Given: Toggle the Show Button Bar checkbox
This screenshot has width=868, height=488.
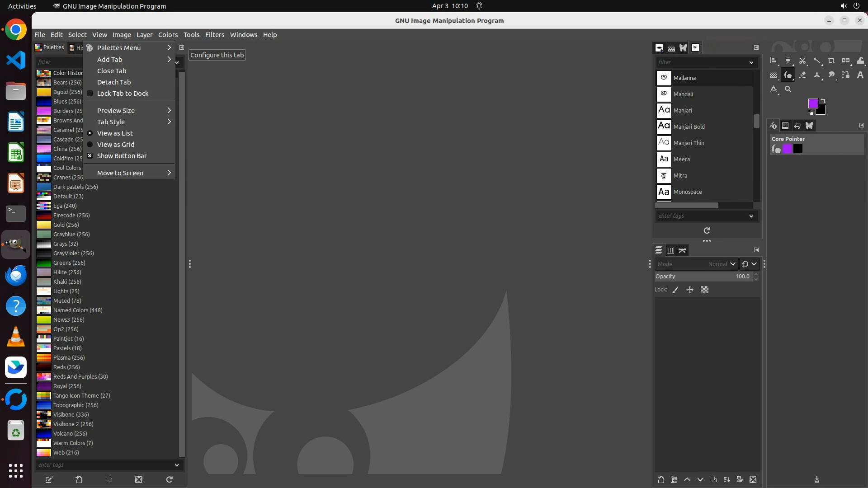Looking at the screenshot, I should [x=122, y=156].
